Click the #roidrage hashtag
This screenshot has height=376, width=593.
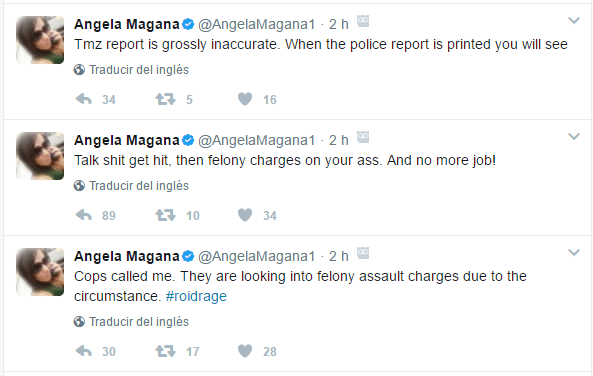click(x=196, y=296)
